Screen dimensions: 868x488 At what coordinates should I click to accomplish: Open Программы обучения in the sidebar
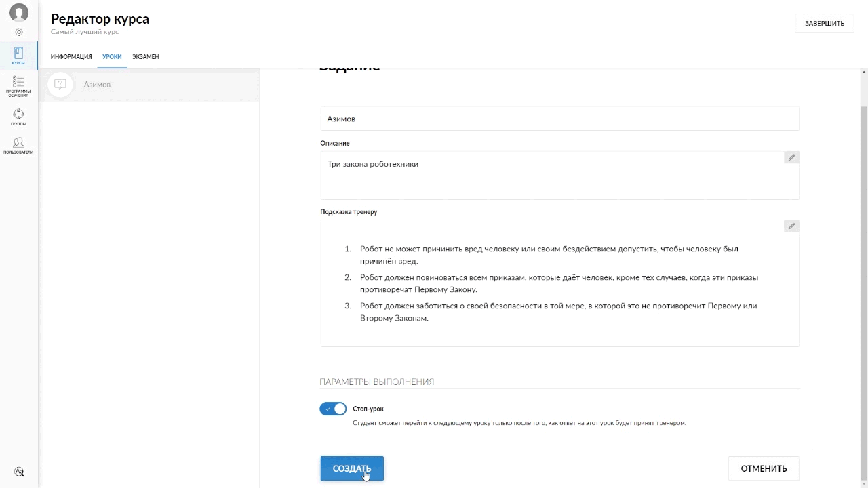18,87
